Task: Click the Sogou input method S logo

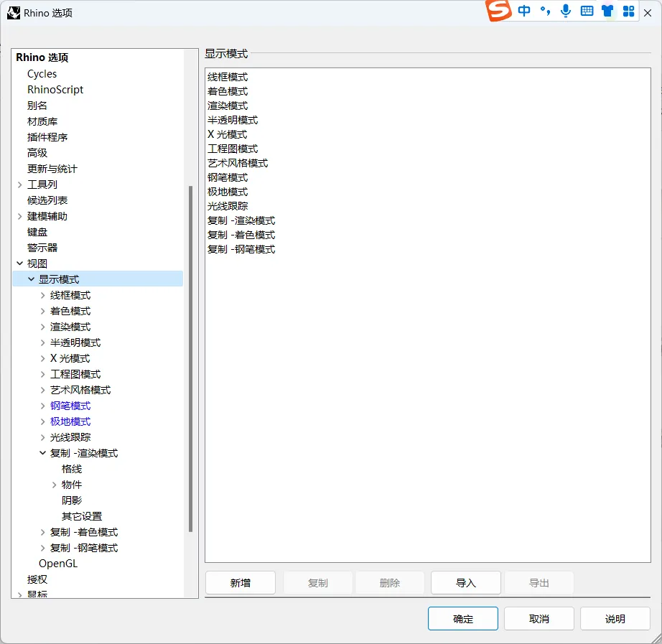Action: point(498,10)
